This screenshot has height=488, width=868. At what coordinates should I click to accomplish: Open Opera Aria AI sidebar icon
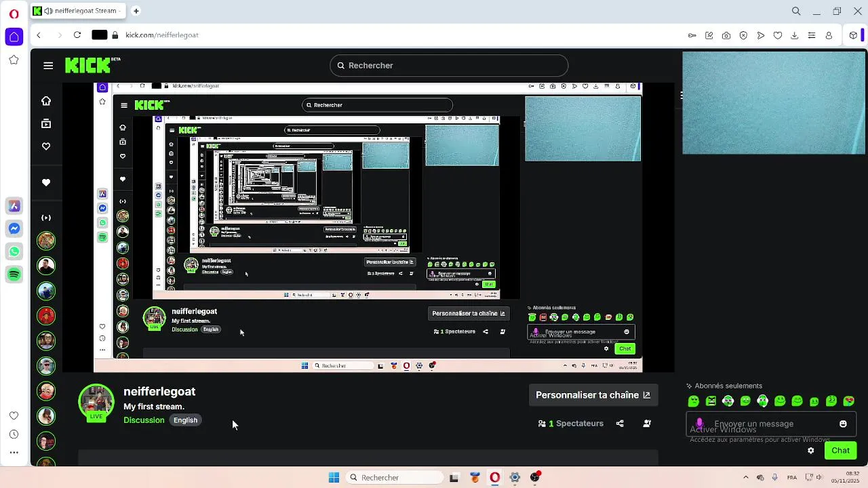point(14,206)
